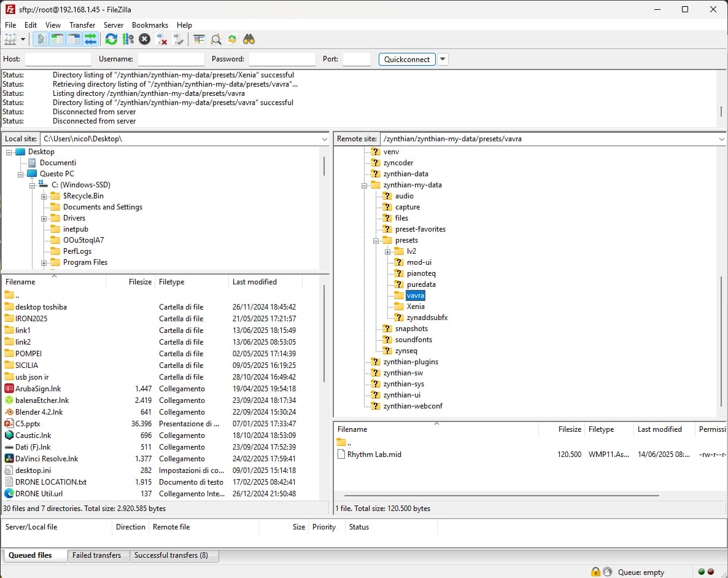Open the binoculars file search icon
The height and width of the screenshot is (578, 728).
(x=249, y=39)
